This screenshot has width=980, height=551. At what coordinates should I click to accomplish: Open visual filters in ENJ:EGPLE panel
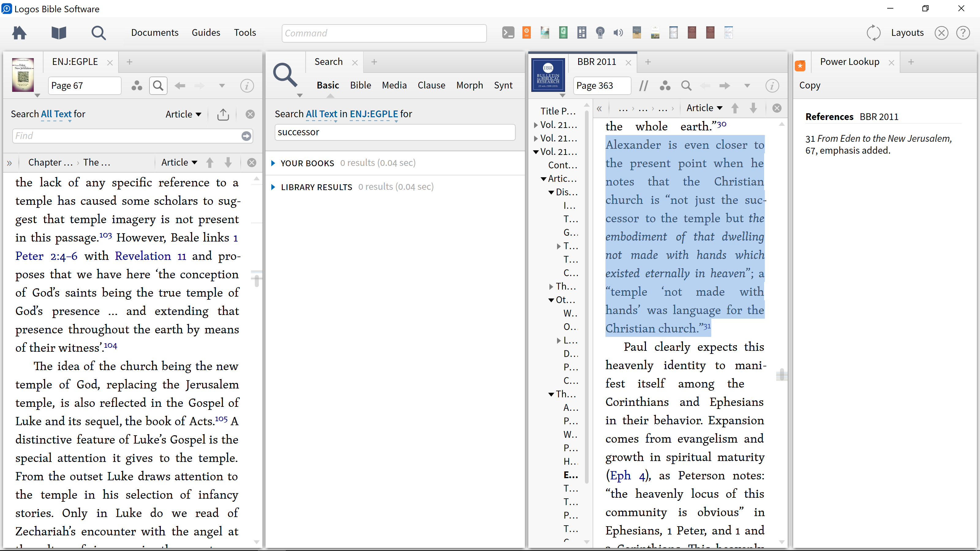pyautogui.click(x=137, y=86)
